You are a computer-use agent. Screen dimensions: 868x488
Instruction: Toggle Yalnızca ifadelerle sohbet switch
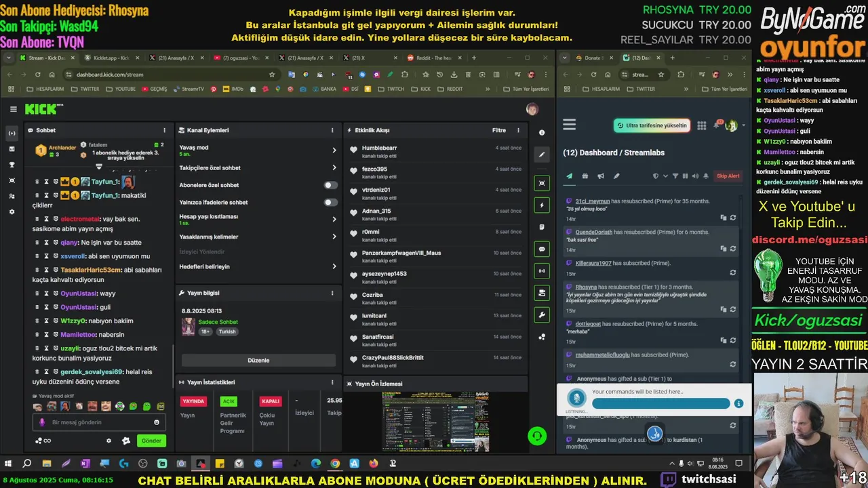click(x=330, y=202)
